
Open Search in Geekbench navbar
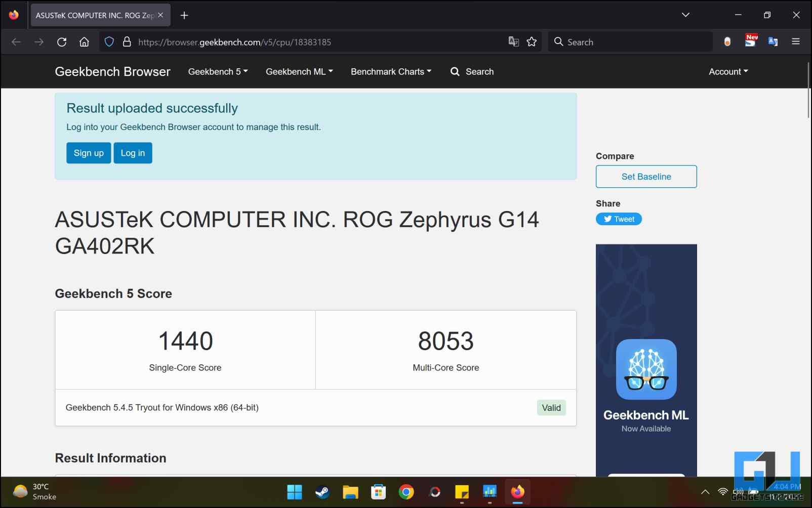[472, 72]
